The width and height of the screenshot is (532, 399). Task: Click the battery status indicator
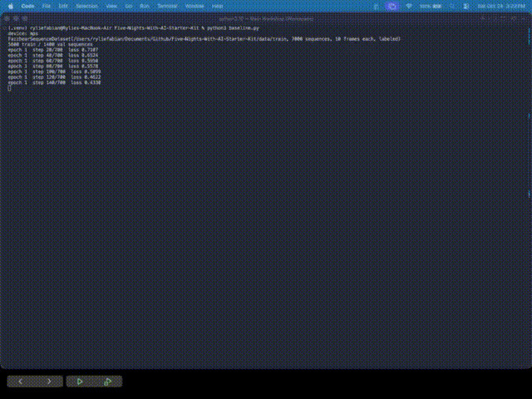(x=431, y=6)
